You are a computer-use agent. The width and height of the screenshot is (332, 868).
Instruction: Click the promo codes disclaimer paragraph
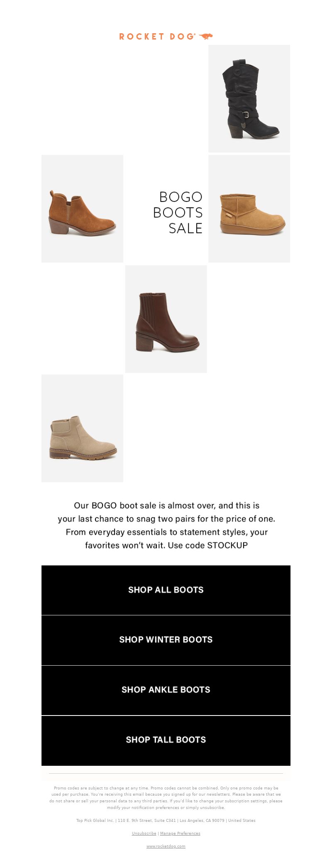(166, 798)
